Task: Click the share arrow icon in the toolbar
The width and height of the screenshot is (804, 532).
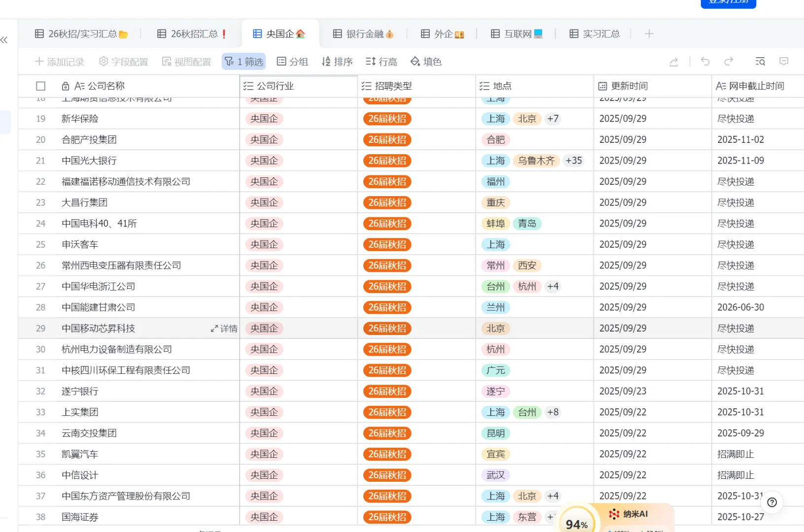Action: pos(674,62)
